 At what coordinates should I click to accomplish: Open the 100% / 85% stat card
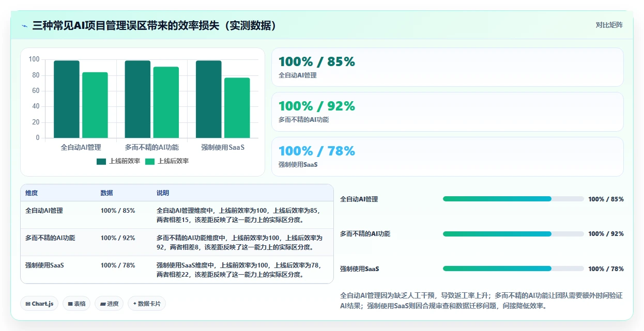point(448,67)
